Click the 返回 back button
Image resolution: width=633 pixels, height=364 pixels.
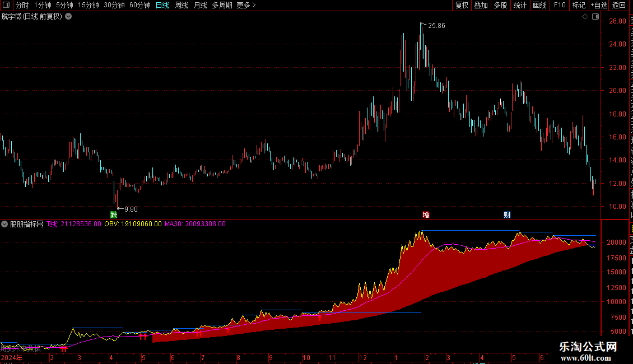[x=618, y=5]
